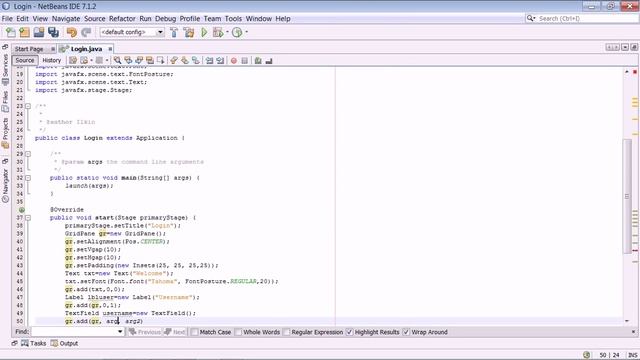640x360 pixels.
Task: Enable the Whole Words checkbox
Action: point(238,332)
